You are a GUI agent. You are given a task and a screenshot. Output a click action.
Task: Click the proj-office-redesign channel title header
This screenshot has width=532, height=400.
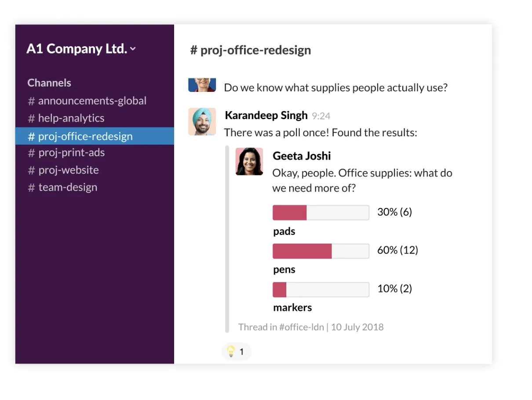[251, 50]
